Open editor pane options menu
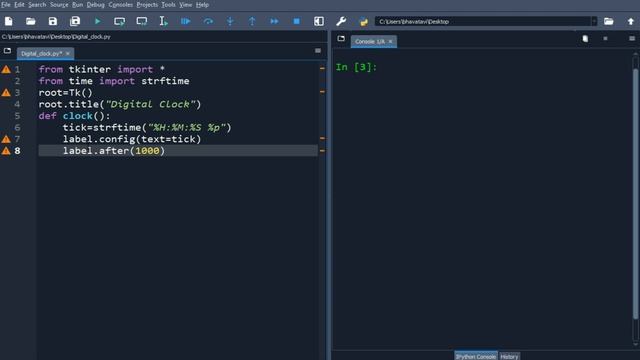The width and height of the screenshot is (640, 360). (318, 51)
